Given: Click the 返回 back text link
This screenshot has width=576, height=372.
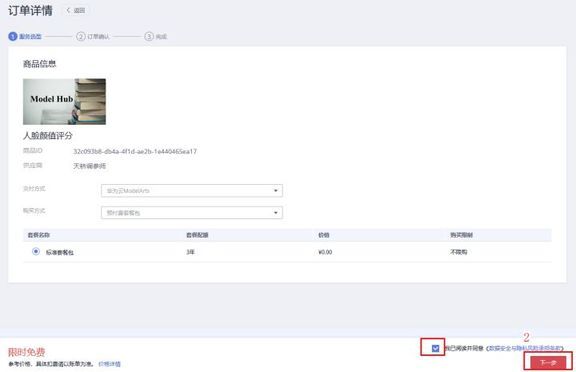Looking at the screenshot, I should point(79,10).
